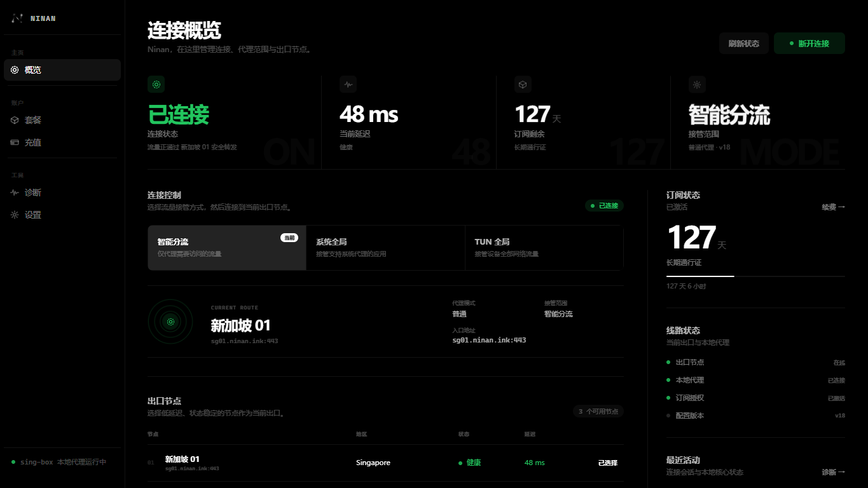Screen dimensions: 868x488
Task: Click the mode icon above 智能分流
Action: 698,85
